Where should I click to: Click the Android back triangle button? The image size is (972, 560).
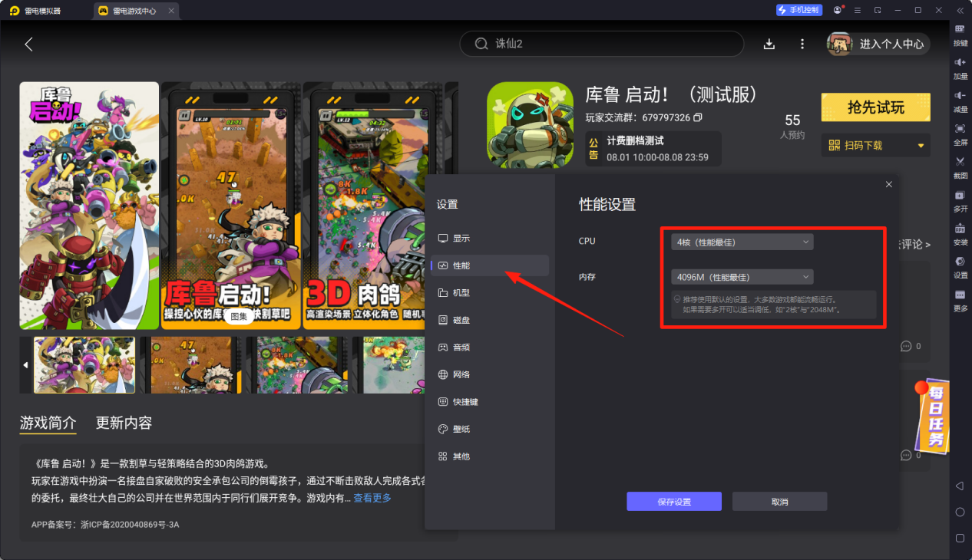pos(960,486)
